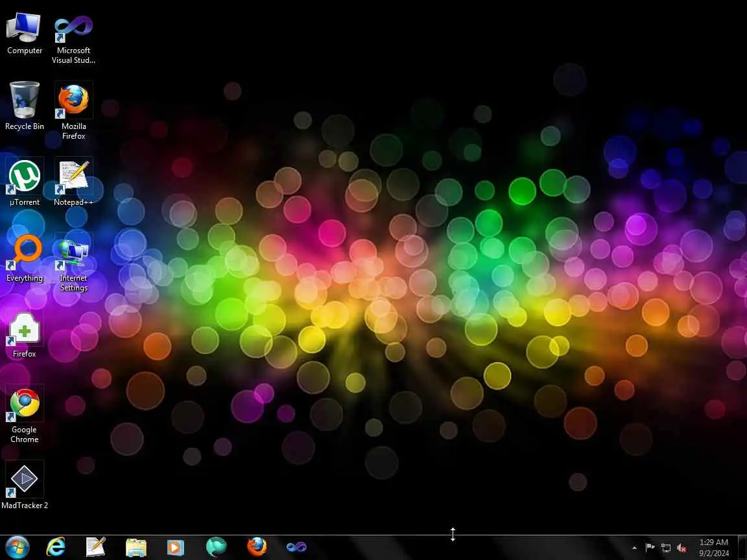Select the Internet Settings desktop shortcut
The width and height of the screenshot is (747, 560).
73,262
